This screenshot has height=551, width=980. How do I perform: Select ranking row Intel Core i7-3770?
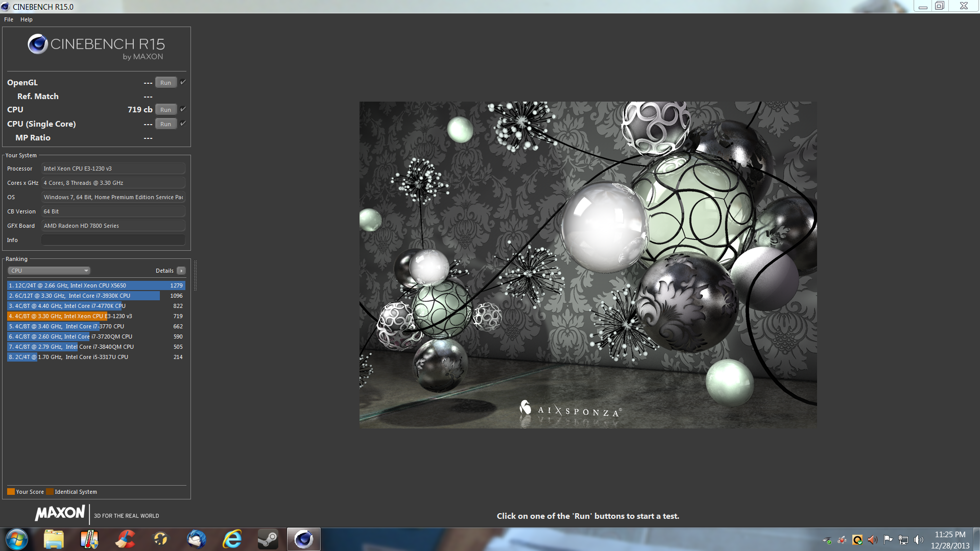tap(96, 326)
